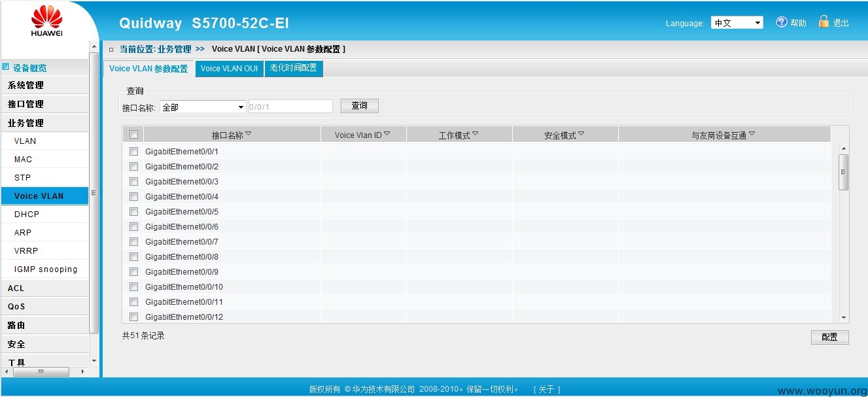Click the 查询 search button

360,106
